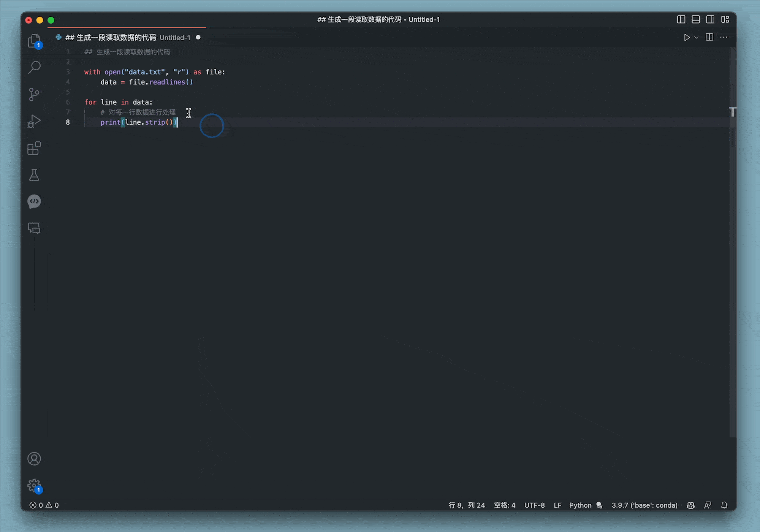Viewport: 760px width, 532px height.
Task: Open the Python language mode selector
Action: (x=580, y=505)
